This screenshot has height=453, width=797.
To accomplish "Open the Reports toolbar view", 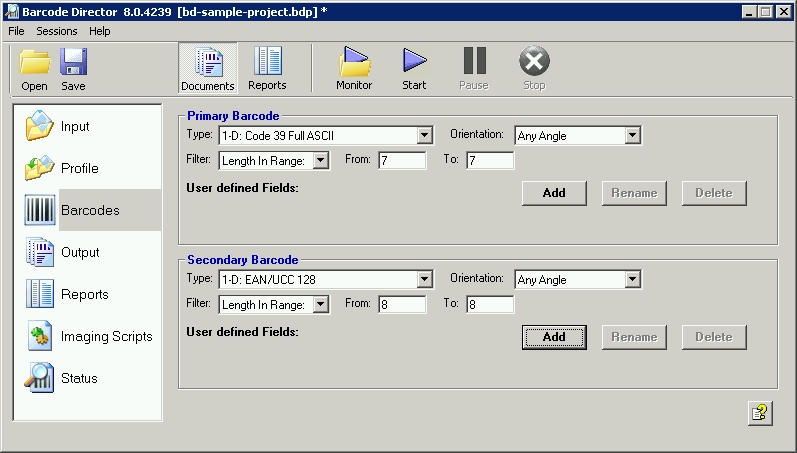I will [x=267, y=66].
